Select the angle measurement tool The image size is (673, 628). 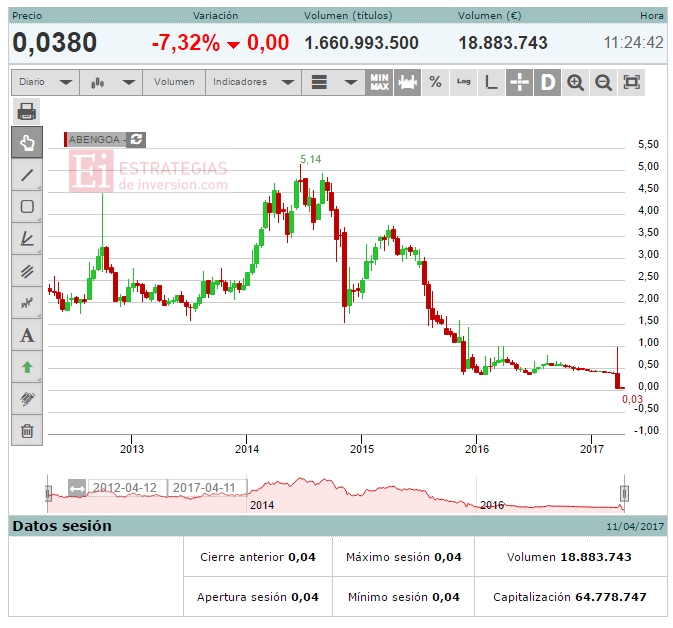pyautogui.click(x=27, y=239)
